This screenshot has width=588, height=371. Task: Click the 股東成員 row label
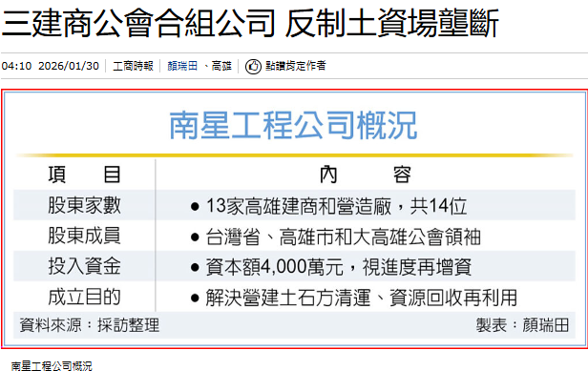[84, 237]
